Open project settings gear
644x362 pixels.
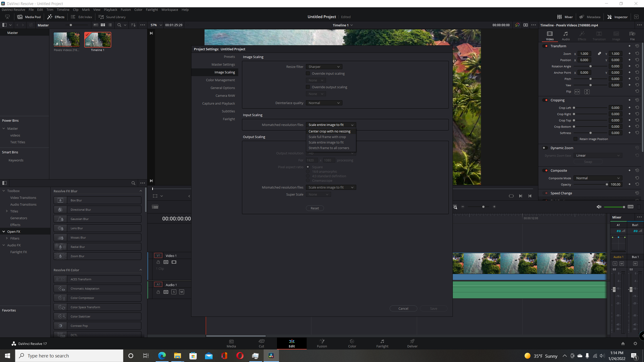pos(635,343)
